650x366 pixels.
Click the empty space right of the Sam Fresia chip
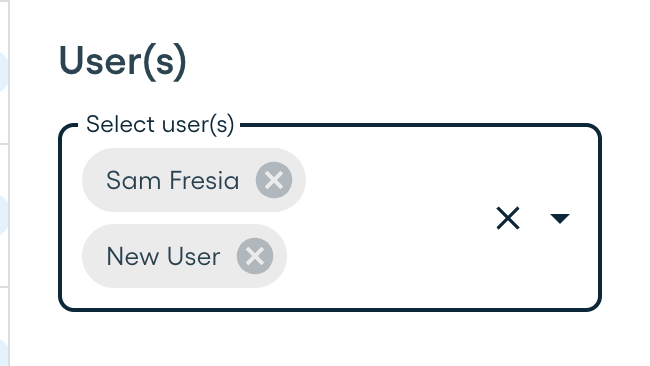[x=394, y=180]
